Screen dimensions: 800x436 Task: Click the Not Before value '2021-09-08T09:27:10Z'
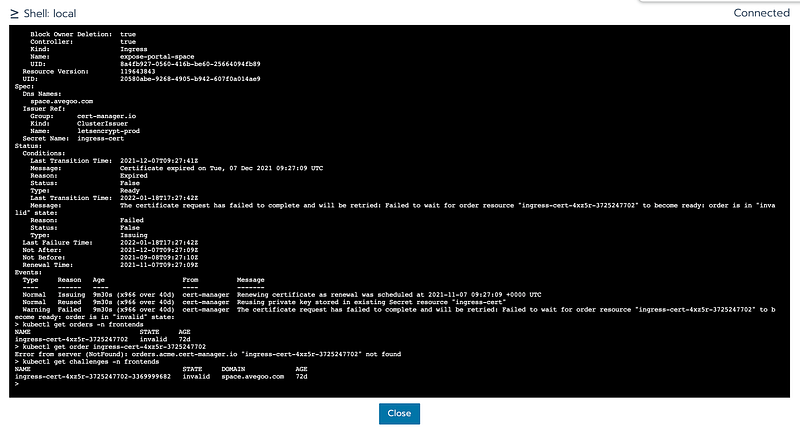tap(159, 258)
